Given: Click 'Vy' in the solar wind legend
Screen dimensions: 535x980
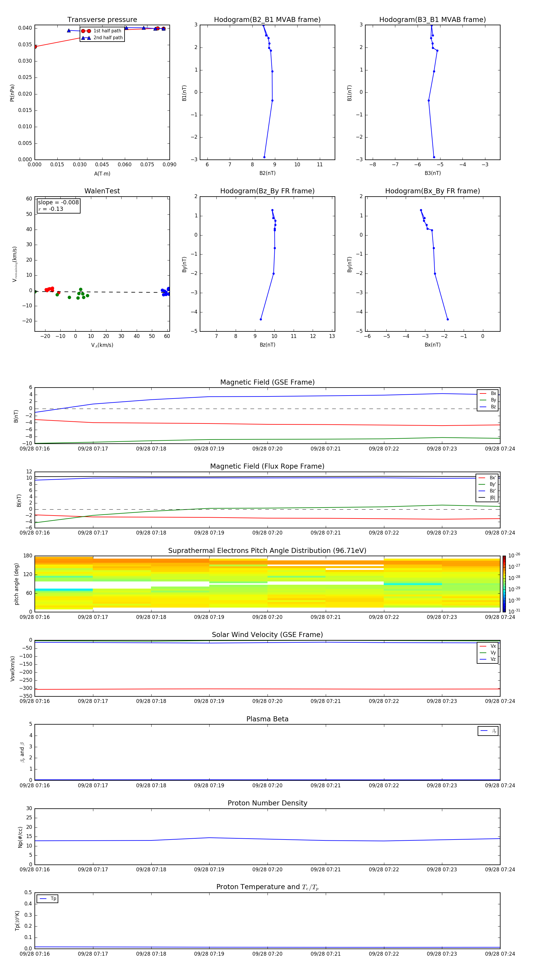Looking at the screenshot, I should [493, 653].
